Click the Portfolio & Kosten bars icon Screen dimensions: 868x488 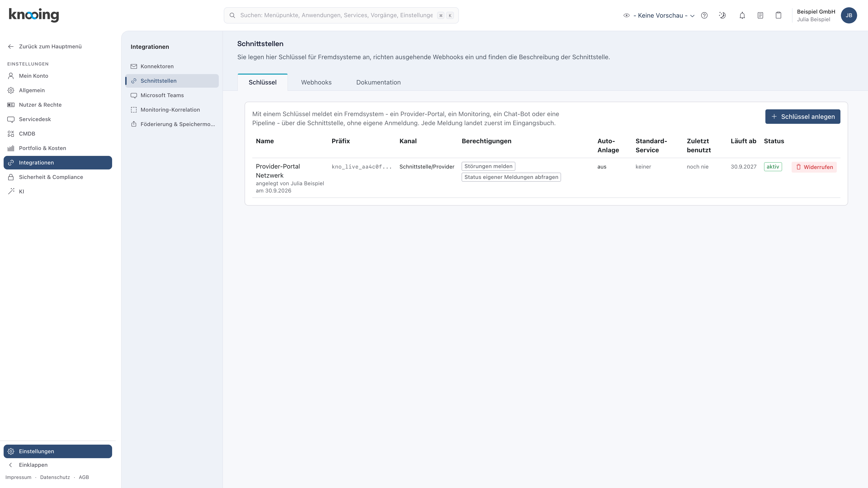(11, 148)
